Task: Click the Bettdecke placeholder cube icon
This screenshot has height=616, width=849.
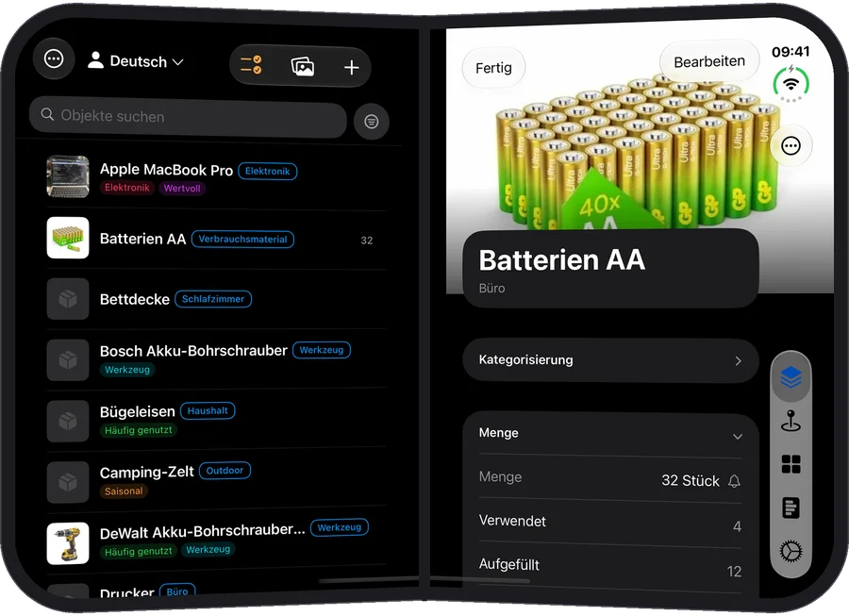Action: coord(68,299)
